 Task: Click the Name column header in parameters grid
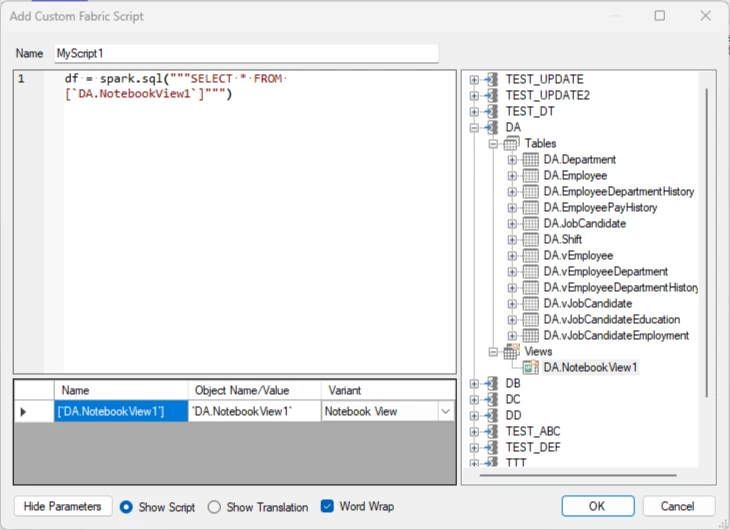pyautogui.click(x=121, y=390)
